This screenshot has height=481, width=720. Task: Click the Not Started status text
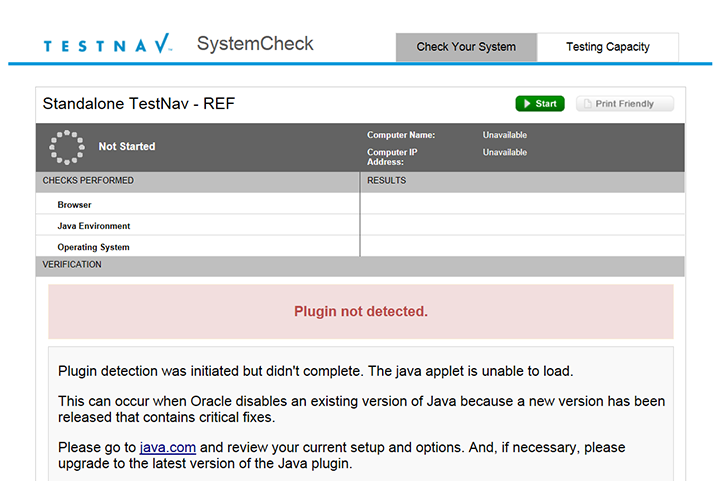coord(127,147)
